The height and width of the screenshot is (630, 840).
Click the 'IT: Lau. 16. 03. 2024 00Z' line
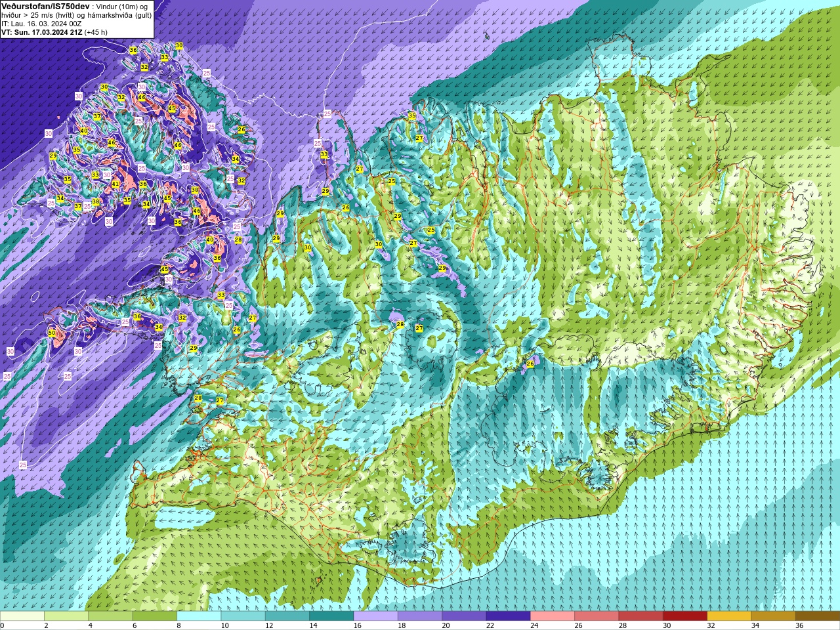click(x=41, y=23)
